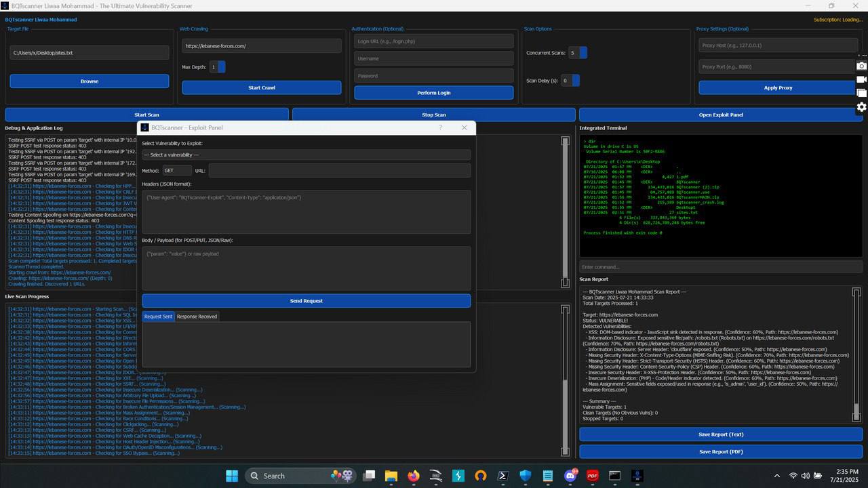
Task: Click the video record icon
Action: (861, 79)
